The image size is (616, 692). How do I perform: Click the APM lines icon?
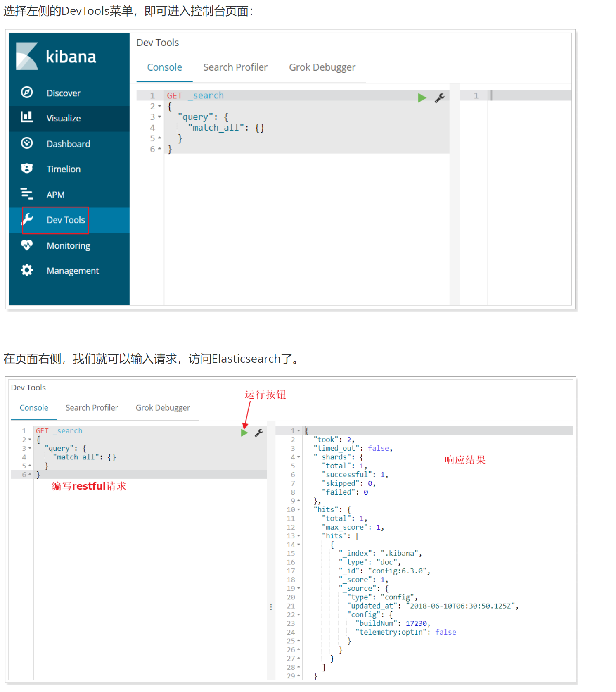coord(27,193)
